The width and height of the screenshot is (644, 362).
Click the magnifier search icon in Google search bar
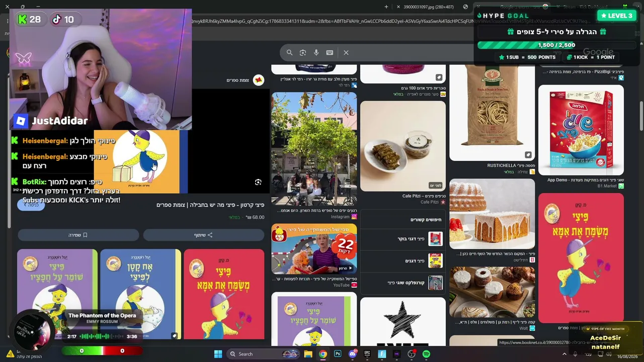pyautogui.click(x=289, y=52)
